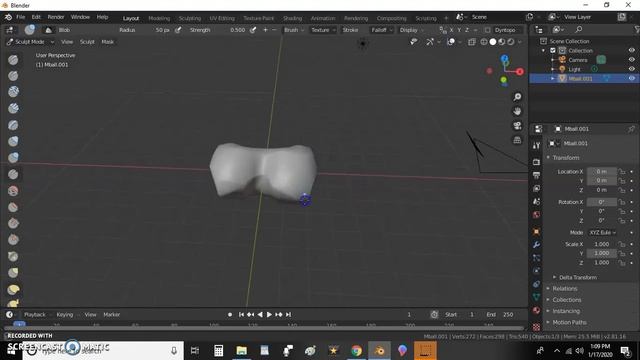Expand the Motion Paths panel
The image size is (640, 360).
tap(569, 322)
